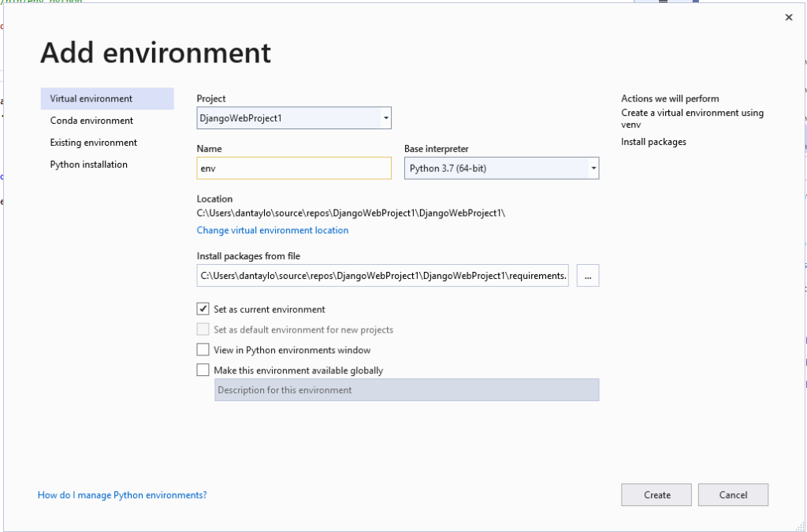Expand the DjangoWebProject1 combo box arrow
Screen dimensions: 807x532
385,117
